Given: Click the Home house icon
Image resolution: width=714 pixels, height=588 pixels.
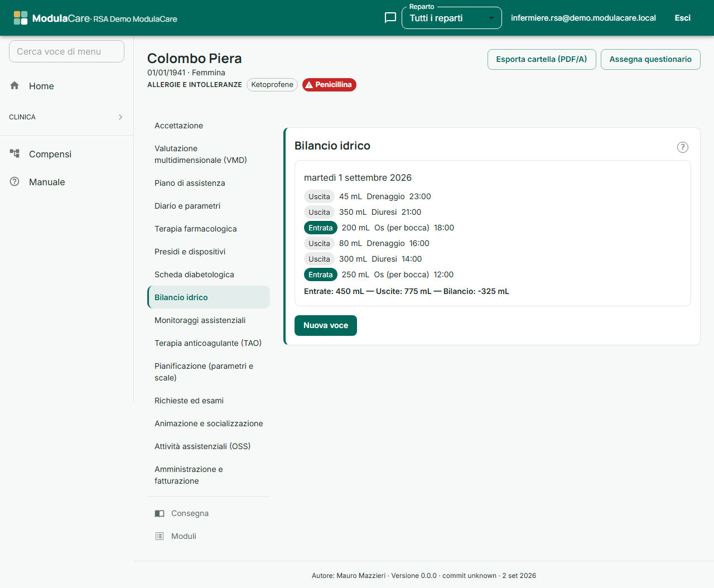Looking at the screenshot, I should (x=15, y=85).
